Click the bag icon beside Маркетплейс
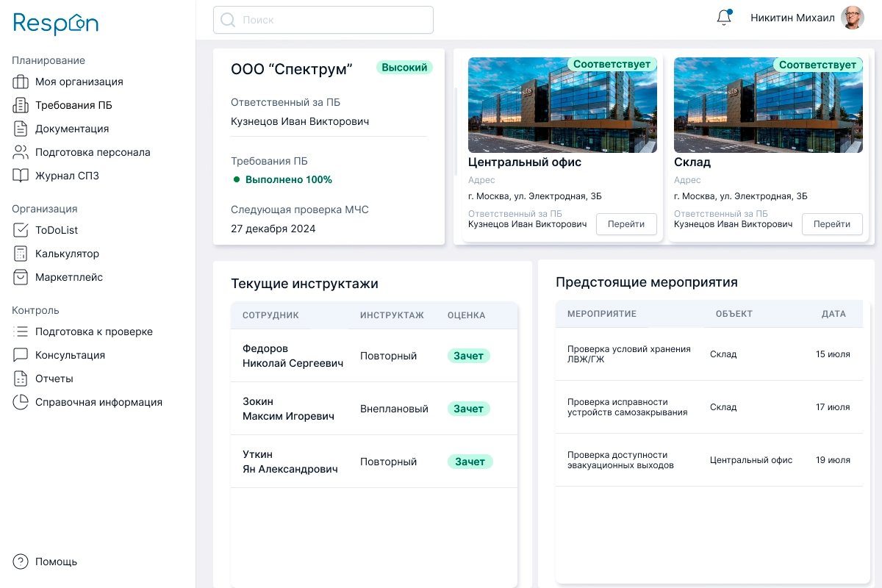 [21, 277]
